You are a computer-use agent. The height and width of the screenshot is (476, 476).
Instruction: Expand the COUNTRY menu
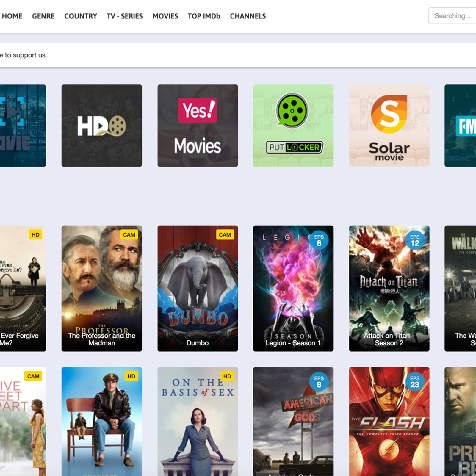click(81, 16)
